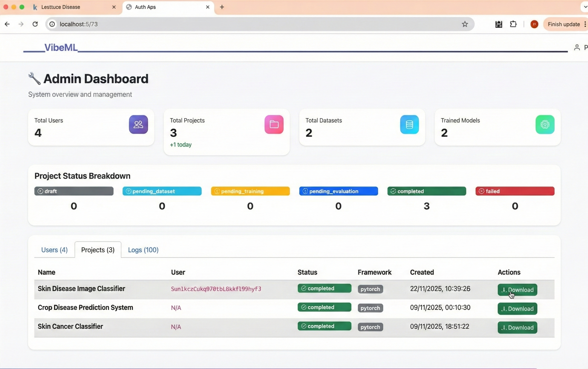Download the Crop Disease Prediction System project
The height and width of the screenshot is (369, 588).
(517, 308)
